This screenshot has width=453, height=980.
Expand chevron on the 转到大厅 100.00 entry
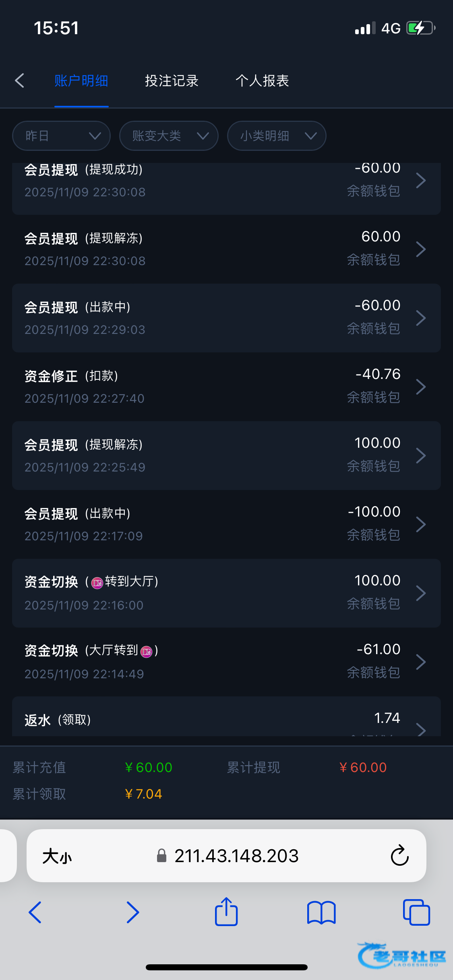click(x=421, y=593)
